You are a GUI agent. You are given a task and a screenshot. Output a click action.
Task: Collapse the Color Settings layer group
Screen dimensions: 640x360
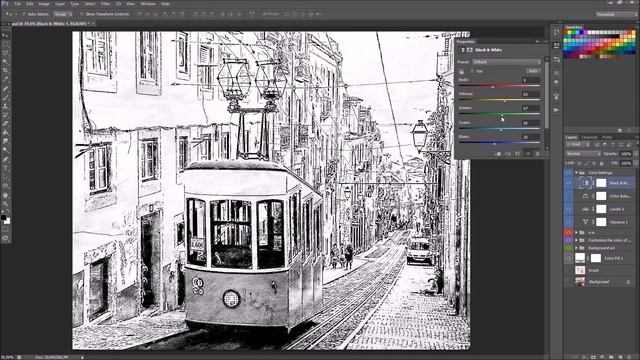pos(576,173)
